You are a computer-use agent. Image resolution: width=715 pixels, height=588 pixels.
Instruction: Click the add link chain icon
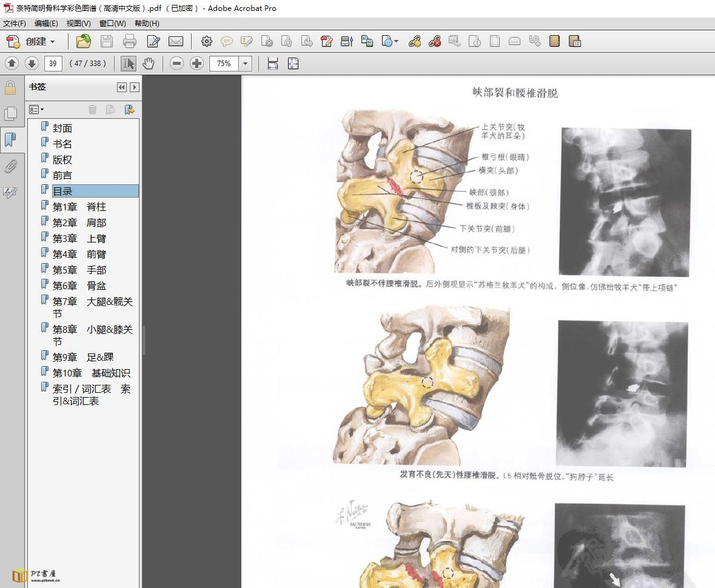414,41
